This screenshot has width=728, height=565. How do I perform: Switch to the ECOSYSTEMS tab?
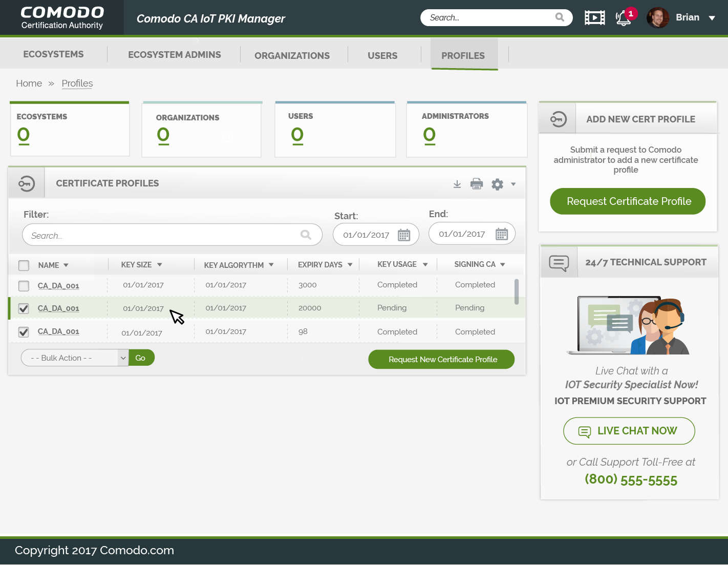click(x=53, y=54)
